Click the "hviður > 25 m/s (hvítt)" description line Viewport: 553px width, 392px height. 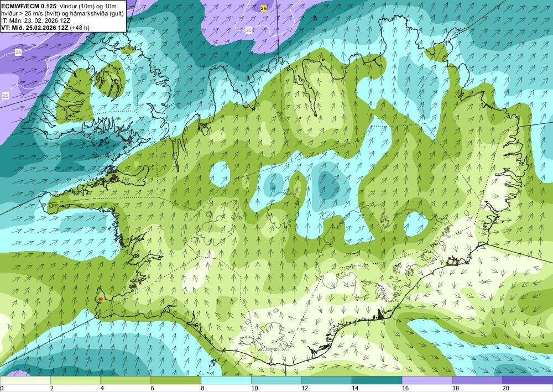pyautogui.click(x=33, y=13)
